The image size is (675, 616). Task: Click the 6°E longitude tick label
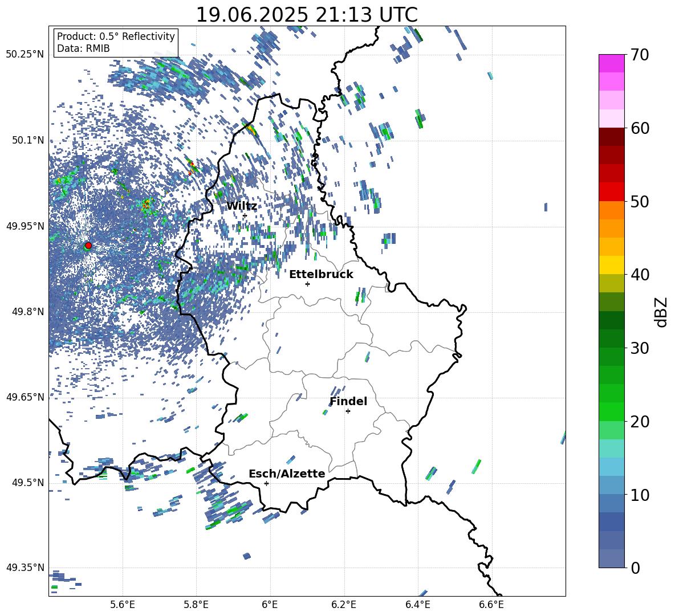click(270, 605)
